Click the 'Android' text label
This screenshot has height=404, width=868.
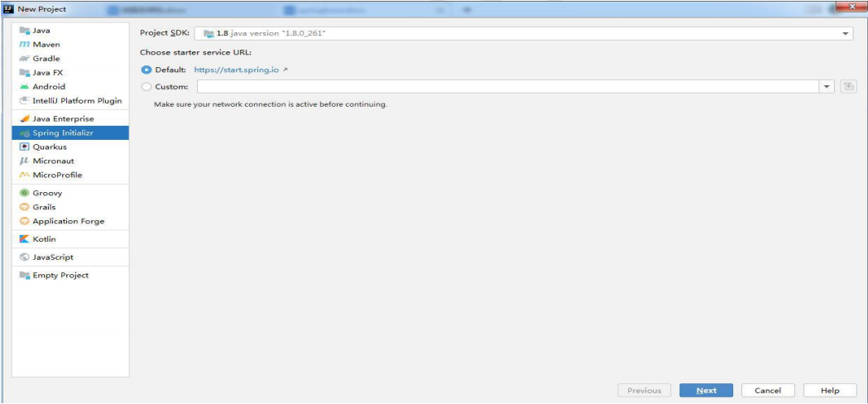click(49, 86)
